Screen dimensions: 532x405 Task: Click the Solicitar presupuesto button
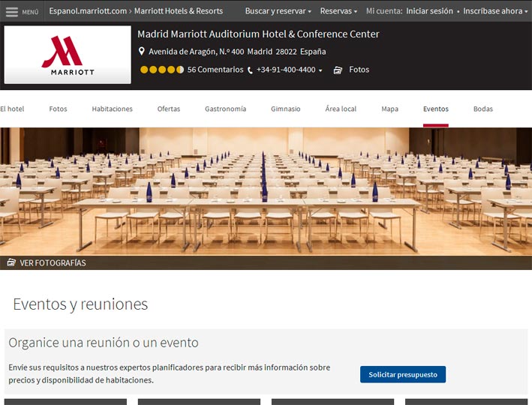point(403,374)
